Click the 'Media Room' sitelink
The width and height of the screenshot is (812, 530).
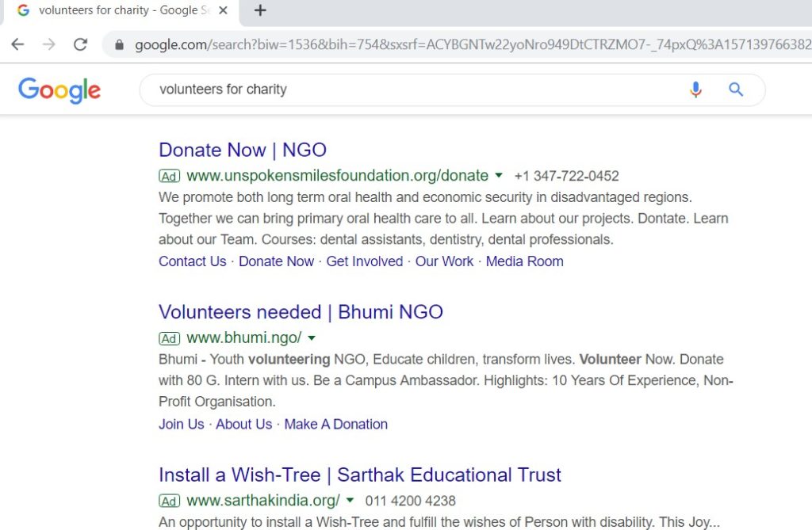click(x=525, y=261)
